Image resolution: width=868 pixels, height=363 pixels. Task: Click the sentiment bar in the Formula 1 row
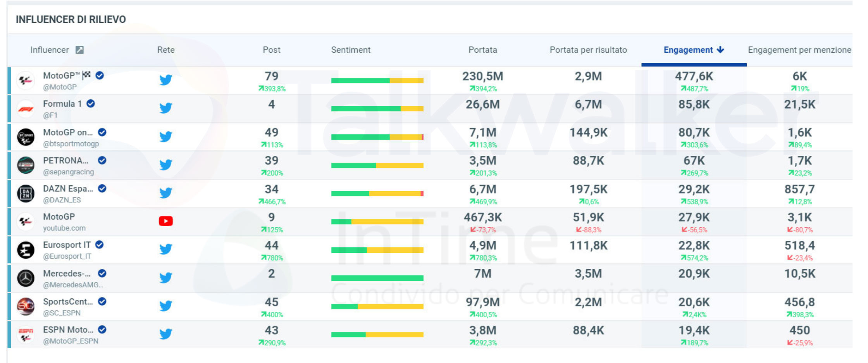pyautogui.click(x=377, y=109)
